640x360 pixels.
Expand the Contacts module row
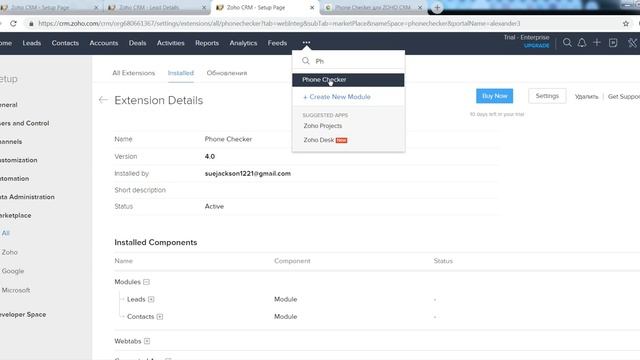160,316
